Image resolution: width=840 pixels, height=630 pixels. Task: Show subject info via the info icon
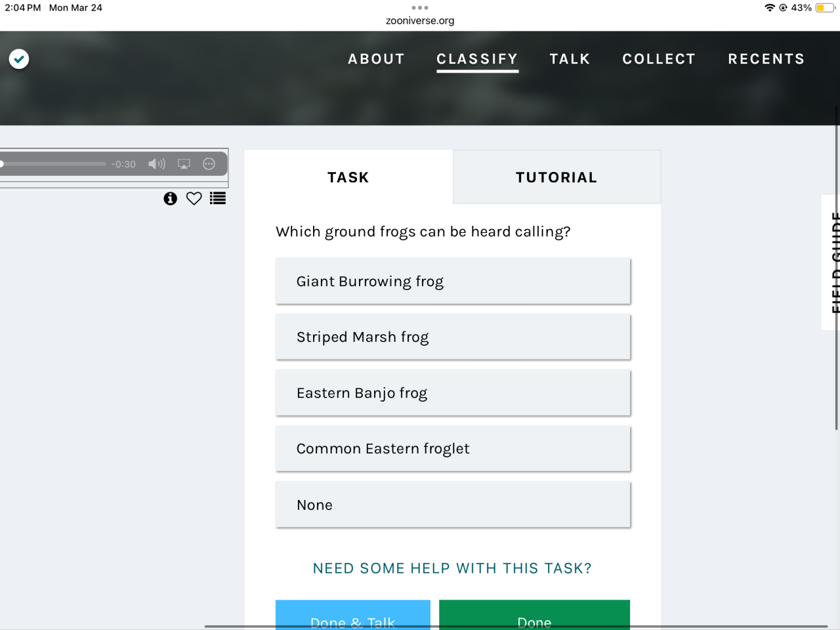click(x=171, y=199)
